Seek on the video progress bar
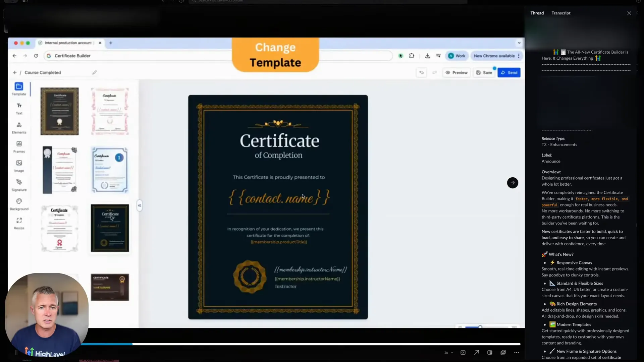The image size is (644, 362). click(301, 344)
